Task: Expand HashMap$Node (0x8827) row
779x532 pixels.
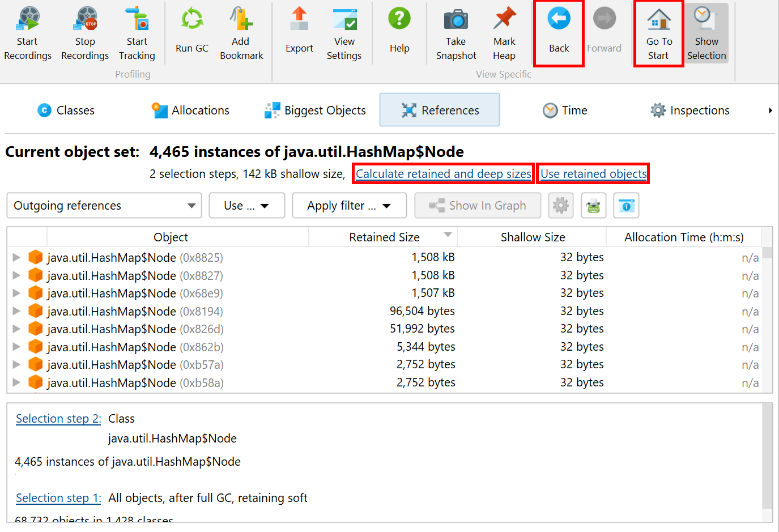Action: click(x=16, y=275)
